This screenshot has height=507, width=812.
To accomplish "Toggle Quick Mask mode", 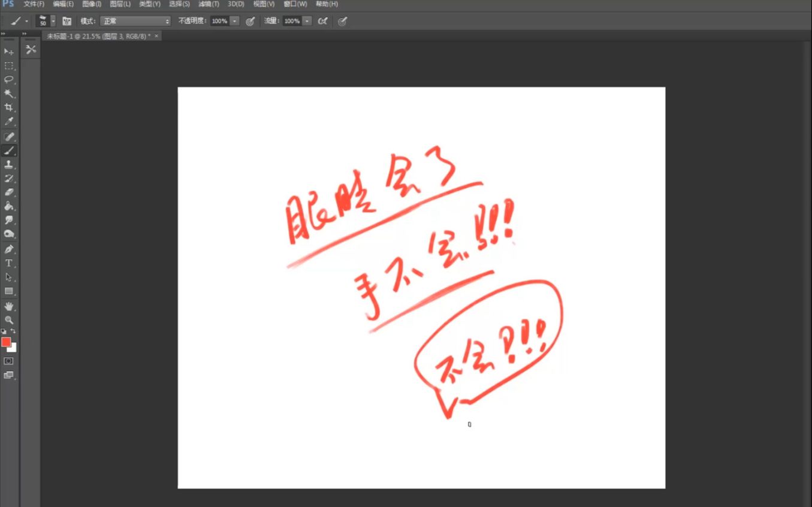I will click(8, 361).
